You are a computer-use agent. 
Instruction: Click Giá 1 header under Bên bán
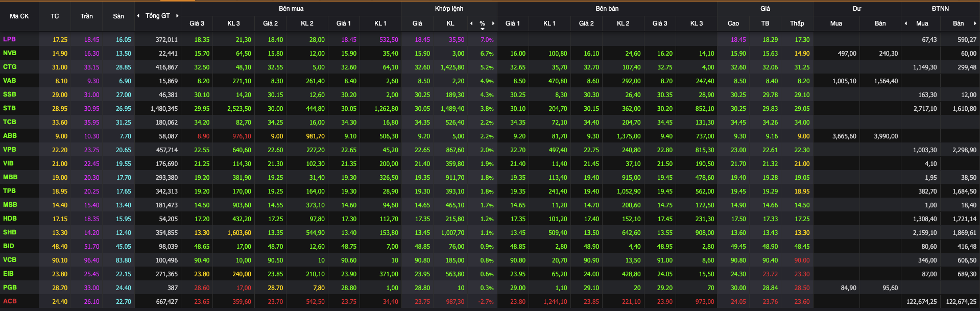pos(512,23)
